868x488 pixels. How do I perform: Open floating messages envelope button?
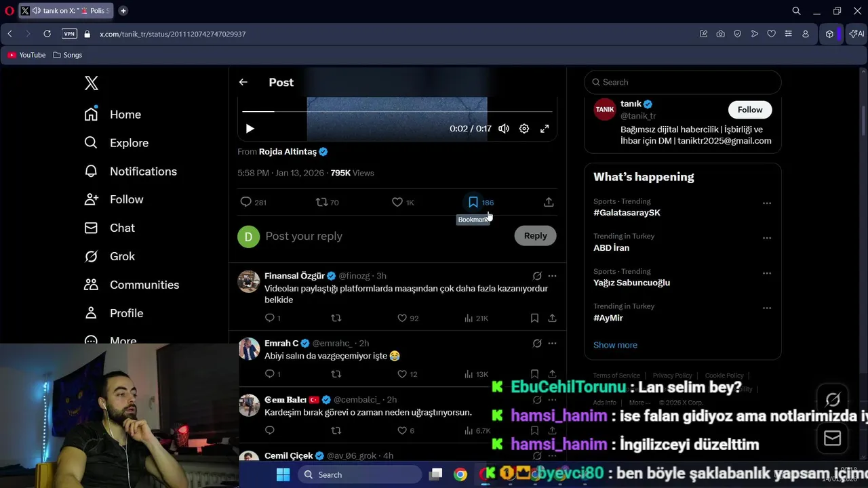833,439
